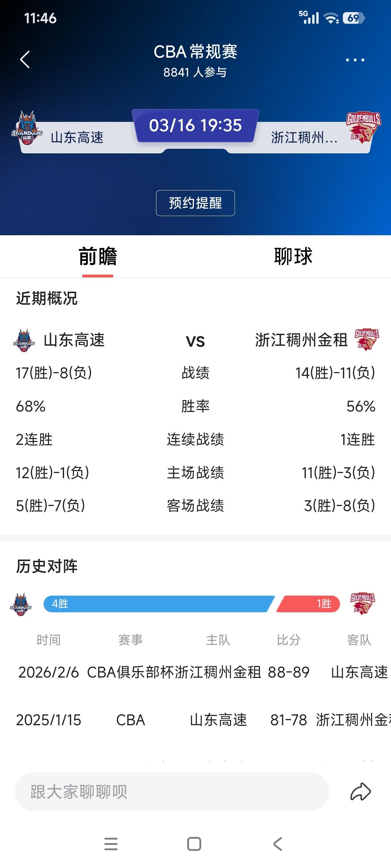Viewport: 391px width, 868px height.
Task: Tap the 03/16 19:35 match time banner
Action: tap(195, 126)
